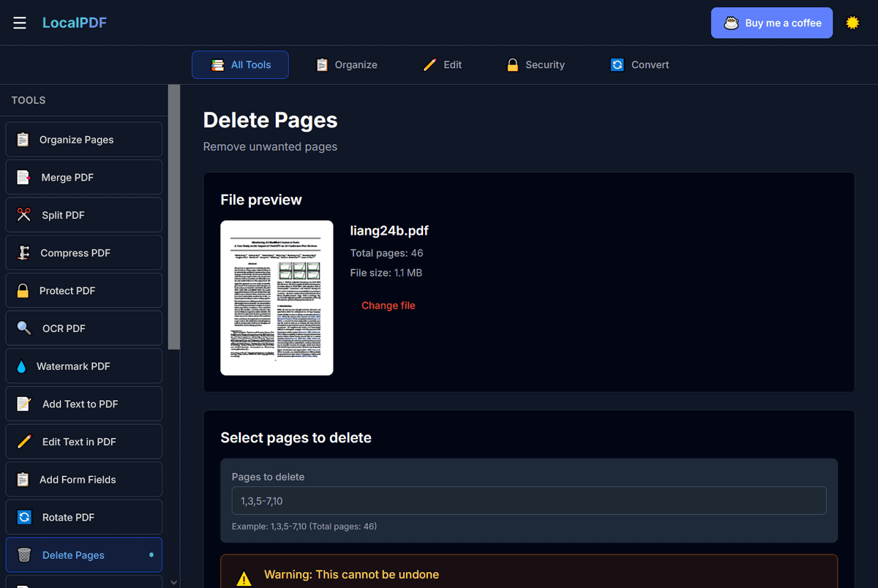Screen dimensions: 878x588
Task: Switch to the Security tab
Action: (x=536, y=65)
